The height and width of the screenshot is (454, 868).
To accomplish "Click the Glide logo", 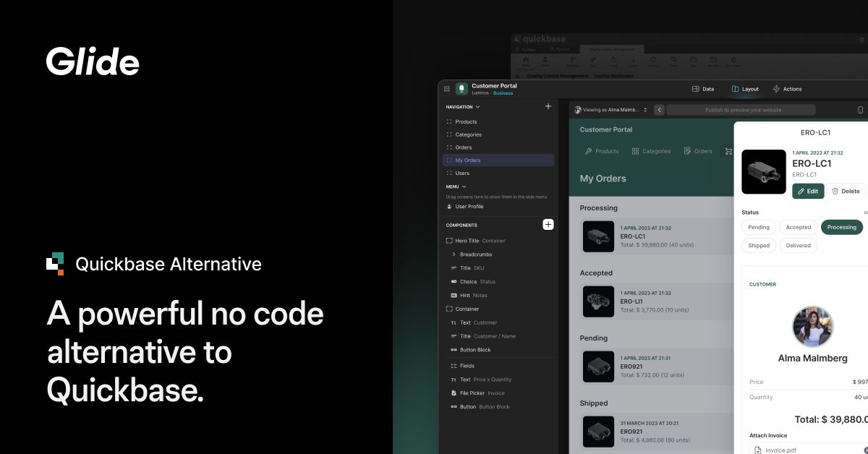I will (x=93, y=61).
